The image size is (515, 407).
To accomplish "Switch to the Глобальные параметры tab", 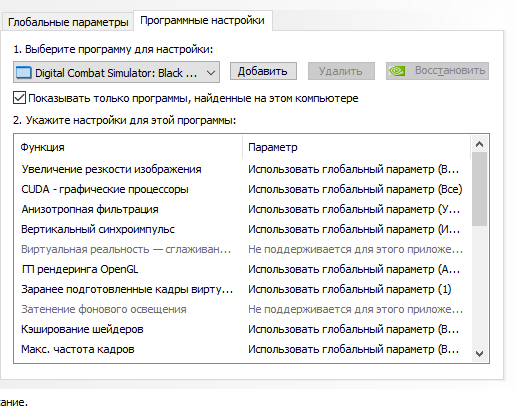I will [x=68, y=22].
